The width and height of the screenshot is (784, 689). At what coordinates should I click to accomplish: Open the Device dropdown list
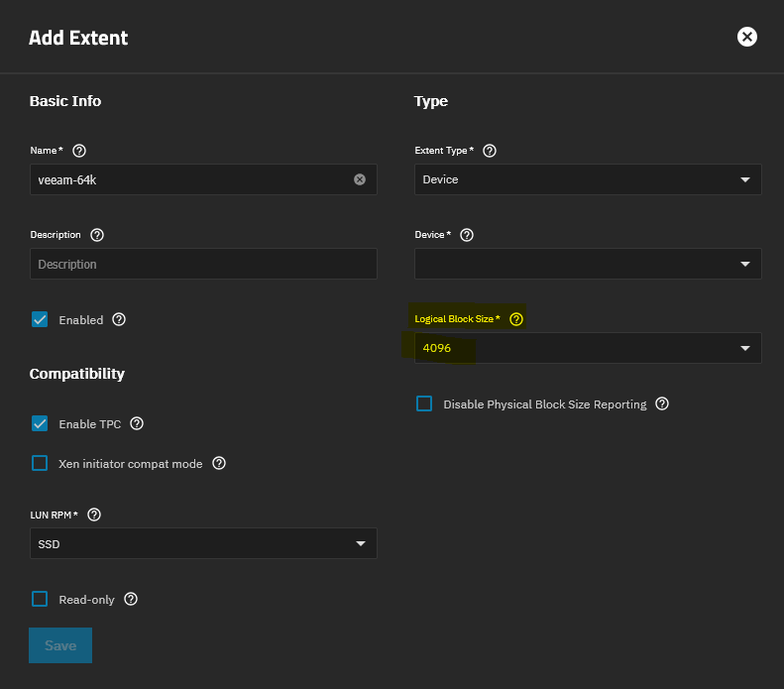coord(588,264)
